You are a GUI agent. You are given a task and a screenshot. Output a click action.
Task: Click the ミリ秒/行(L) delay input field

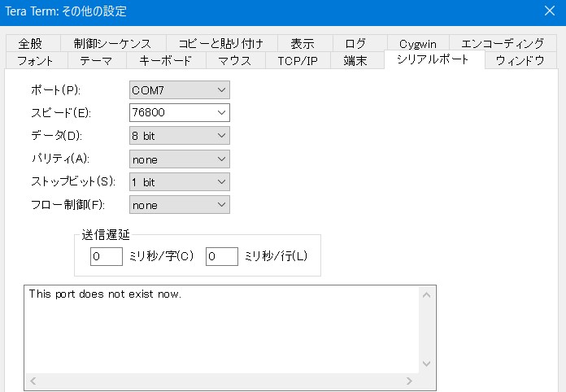click(x=221, y=256)
